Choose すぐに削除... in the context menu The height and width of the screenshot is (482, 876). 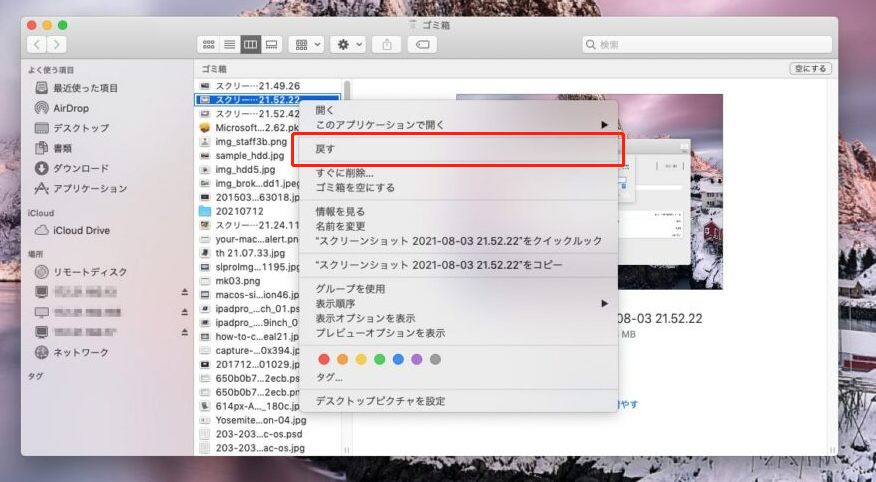point(458,173)
